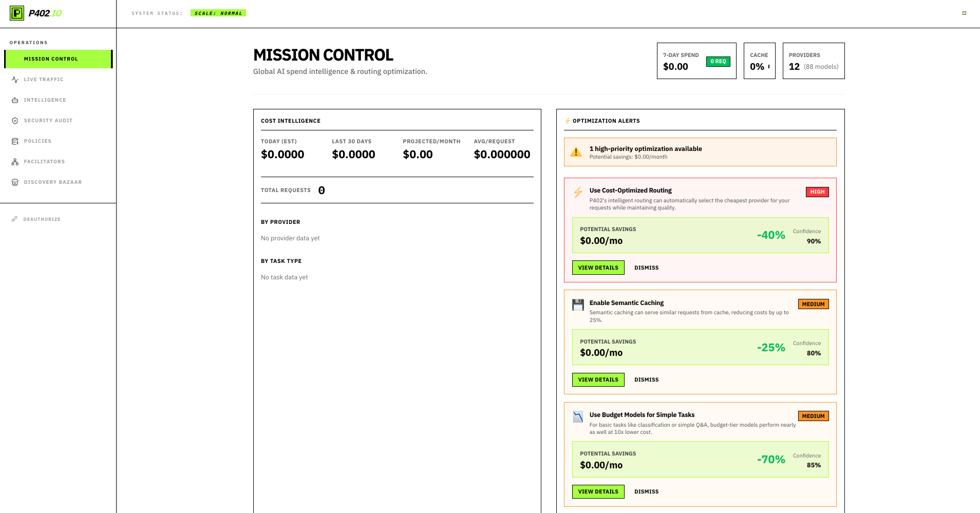The image size is (980, 513).
Task: Click the Avg/Request $0.000000 value
Action: pyautogui.click(x=502, y=155)
